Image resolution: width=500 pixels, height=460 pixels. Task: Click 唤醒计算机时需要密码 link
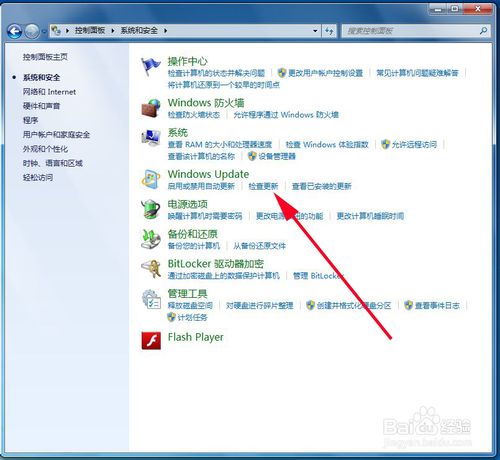[x=205, y=216]
